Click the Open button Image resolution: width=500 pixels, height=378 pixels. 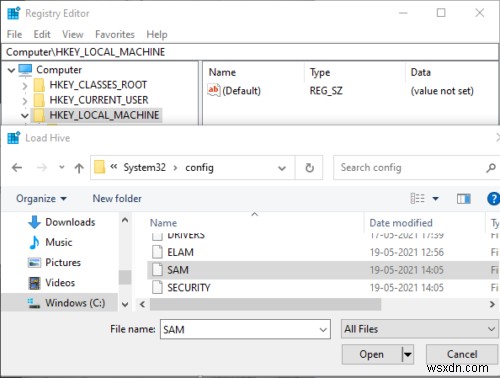coord(371,354)
